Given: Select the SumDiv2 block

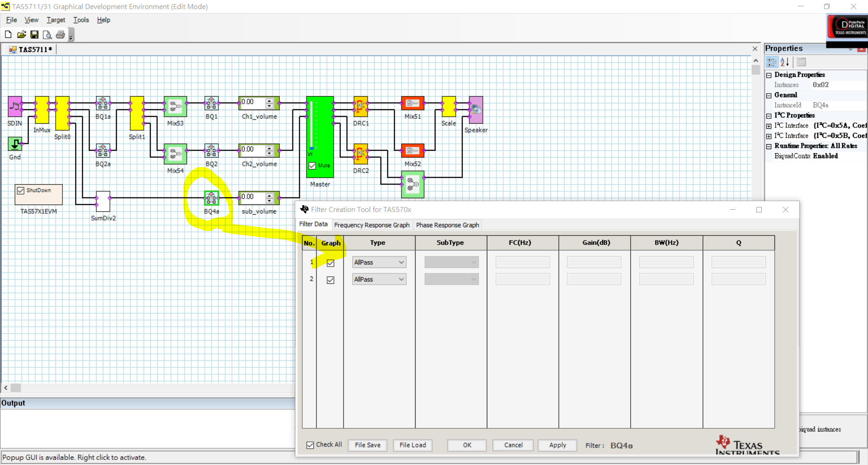Looking at the screenshot, I should pos(103,202).
